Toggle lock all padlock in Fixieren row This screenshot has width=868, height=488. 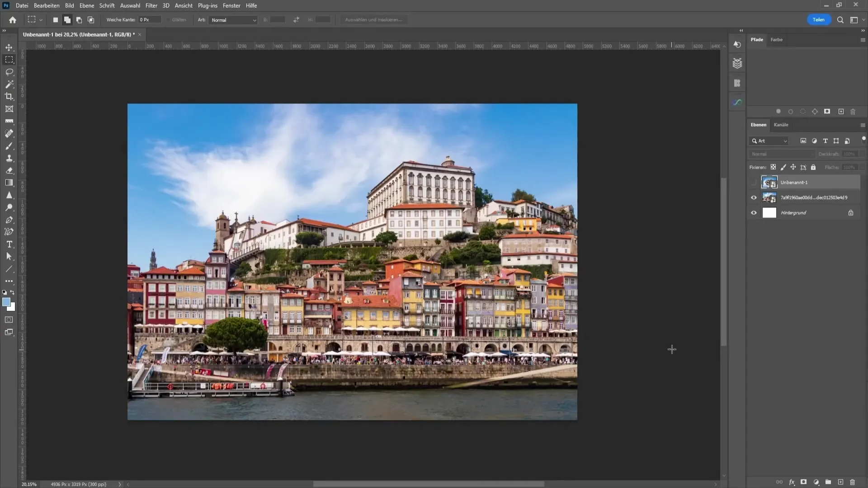click(813, 167)
